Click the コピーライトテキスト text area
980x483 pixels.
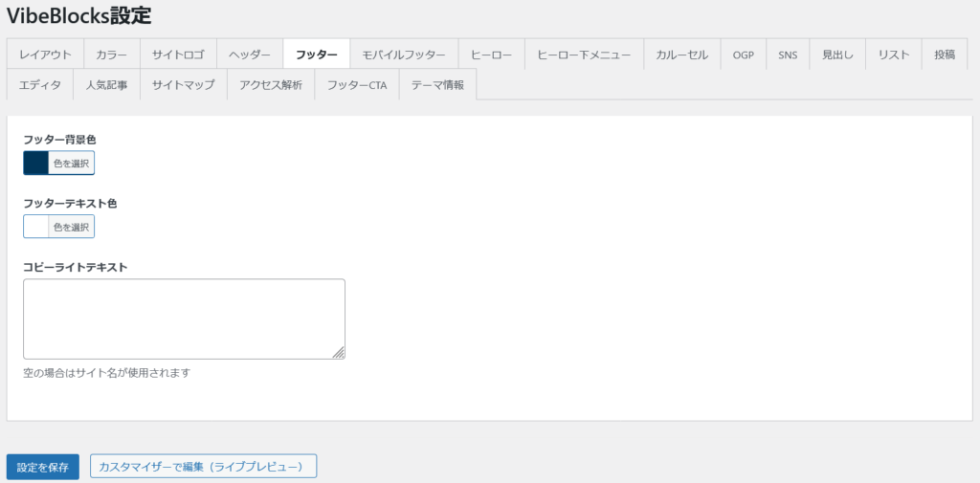pos(184,318)
